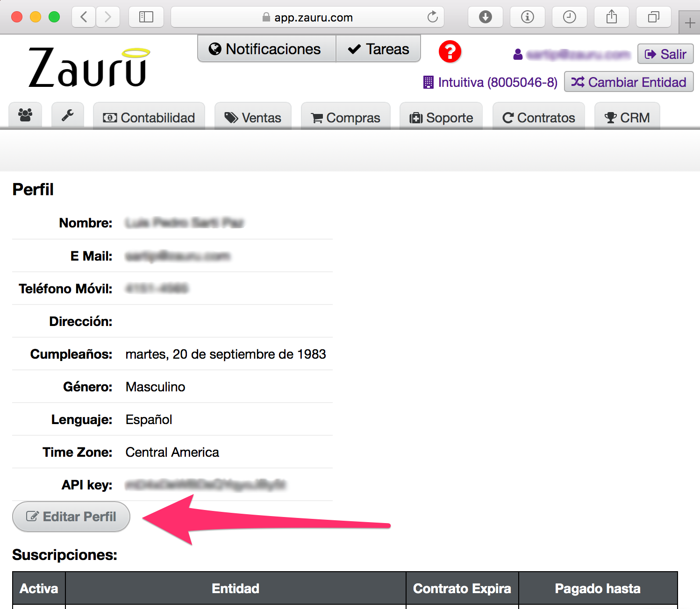Switch to the Ventas tab
The height and width of the screenshot is (609, 700).
coord(253,117)
